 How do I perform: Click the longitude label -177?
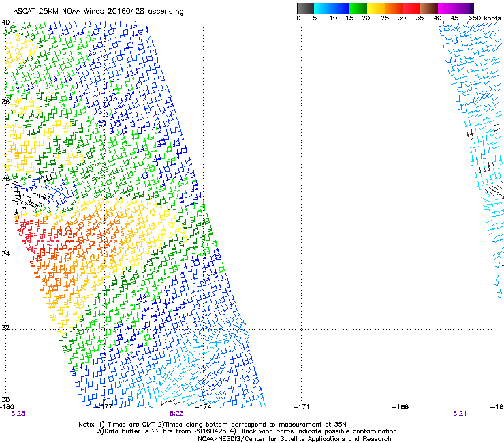[x=105, y=407]
